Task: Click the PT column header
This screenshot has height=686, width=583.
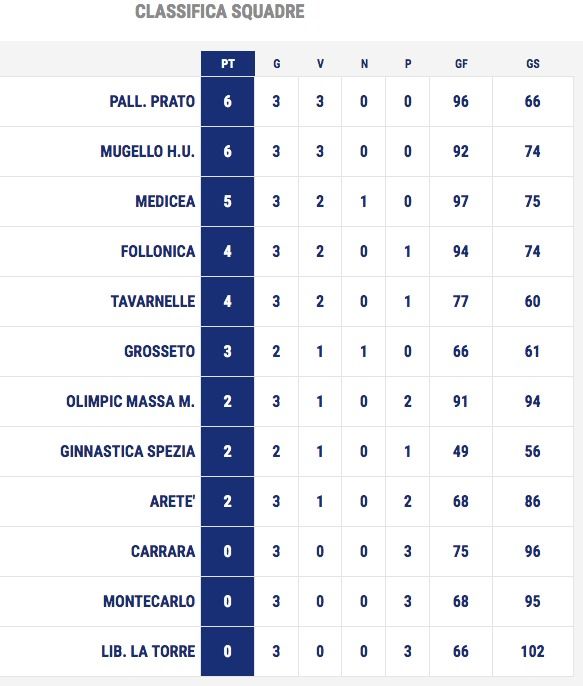Action: pyautogui.click(x=228, y=64)
